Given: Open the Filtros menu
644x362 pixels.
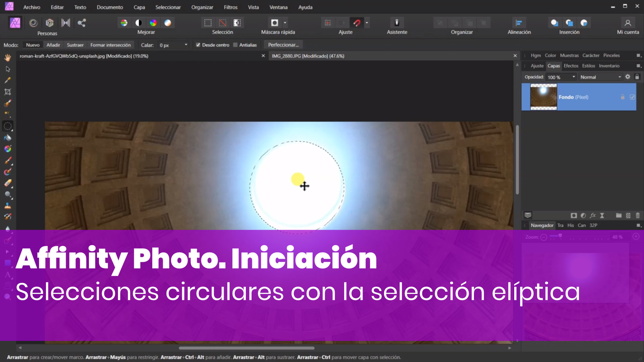Looking at the screenshot, I should (x=230, y=7).
